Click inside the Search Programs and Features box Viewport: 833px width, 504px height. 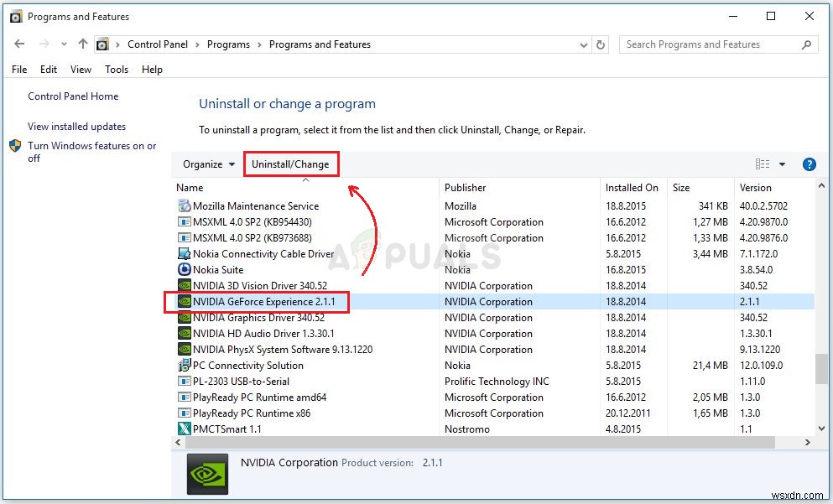pos(709,44)
